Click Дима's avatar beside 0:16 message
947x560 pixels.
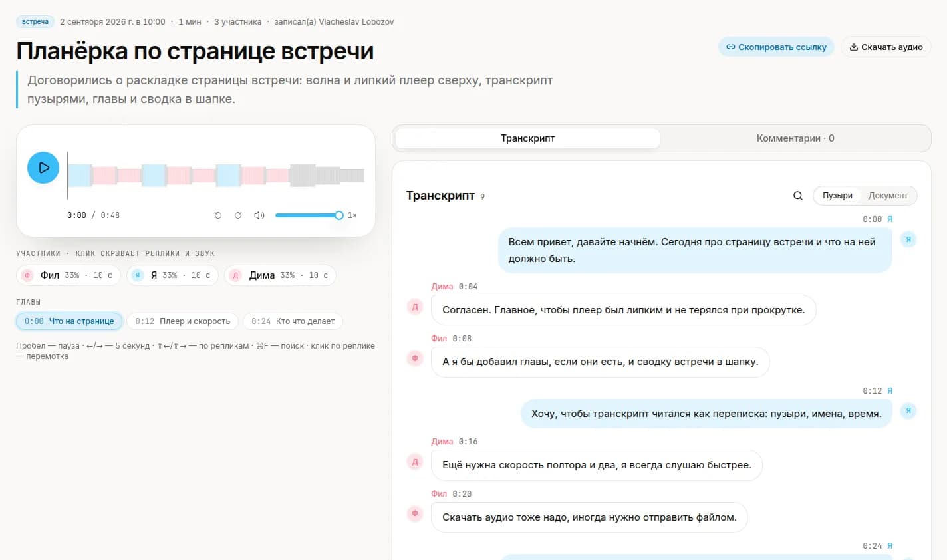(415, 462)
